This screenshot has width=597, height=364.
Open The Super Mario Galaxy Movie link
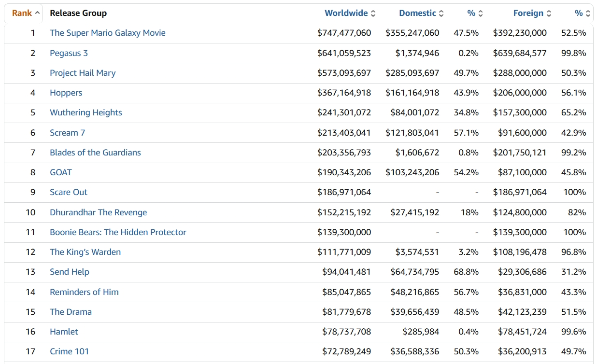(107, 33)
